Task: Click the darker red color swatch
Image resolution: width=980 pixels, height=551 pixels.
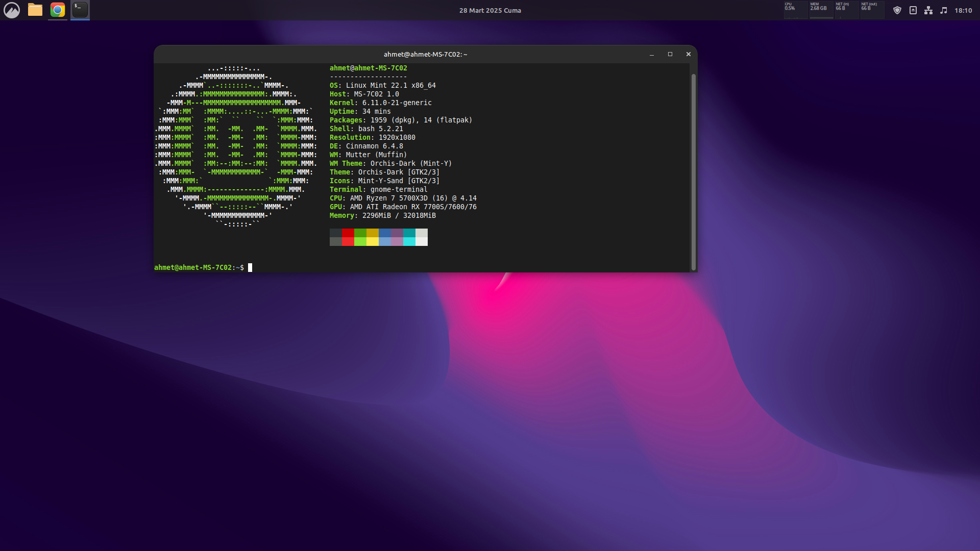Action: click(348, 233)
